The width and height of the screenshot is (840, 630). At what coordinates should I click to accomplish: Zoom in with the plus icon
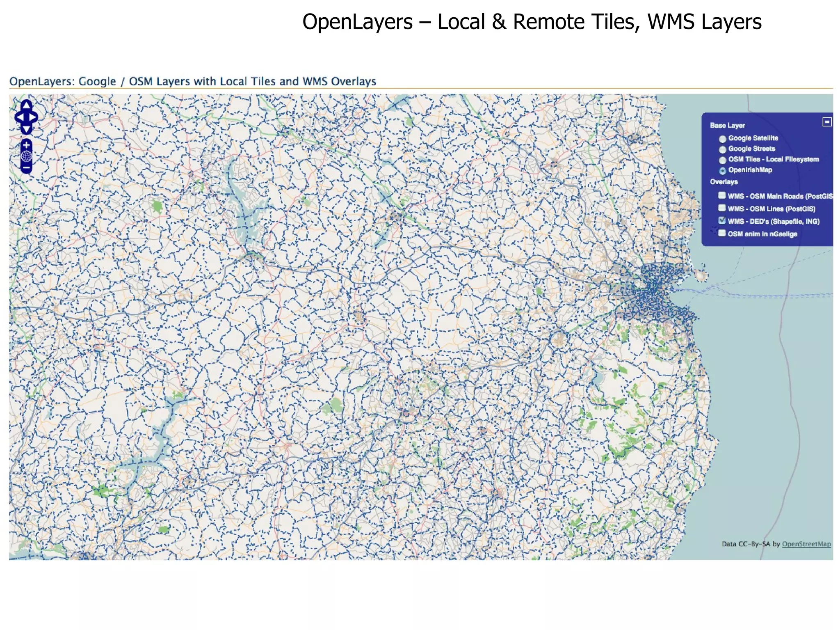[26, 145]
